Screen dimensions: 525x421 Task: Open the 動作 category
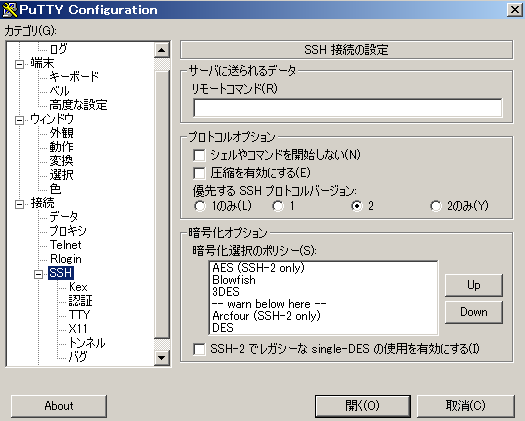(x=61, y=147)
